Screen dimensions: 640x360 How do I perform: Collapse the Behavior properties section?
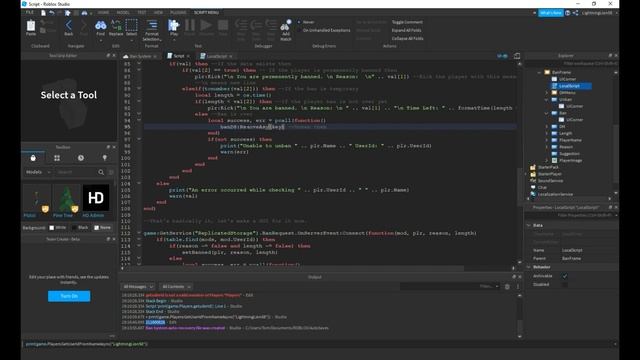pyautogui.click(x=529, y=267)
